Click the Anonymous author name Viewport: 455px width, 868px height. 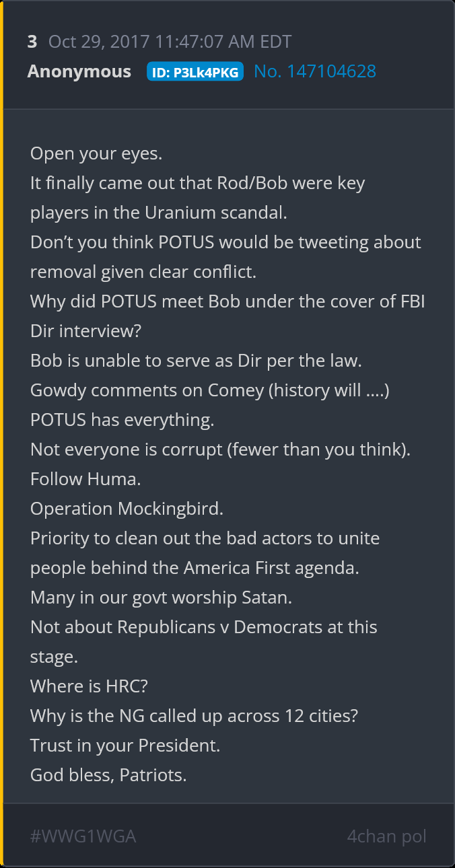click(79, 71)
